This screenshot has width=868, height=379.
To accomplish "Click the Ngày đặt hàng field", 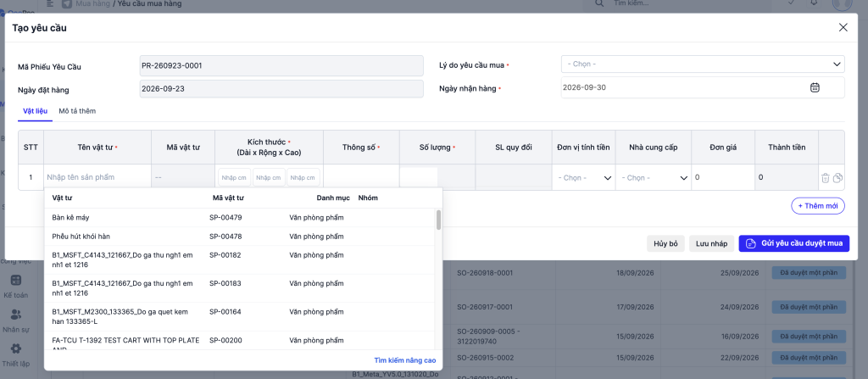I will point(281,89).
